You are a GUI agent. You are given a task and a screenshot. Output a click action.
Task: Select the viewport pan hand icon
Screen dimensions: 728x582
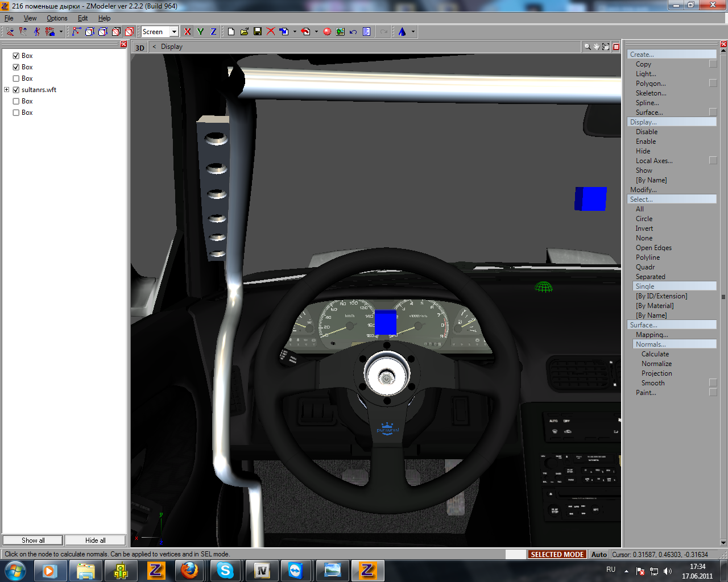click(597, 47)
